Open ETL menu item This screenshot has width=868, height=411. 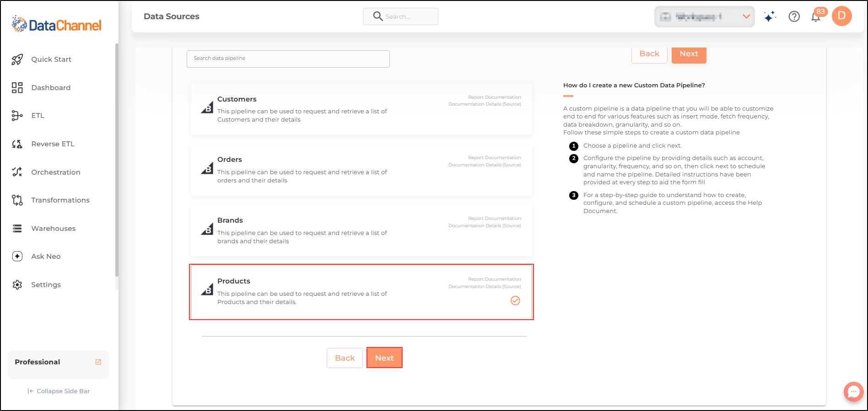(38, 116)
